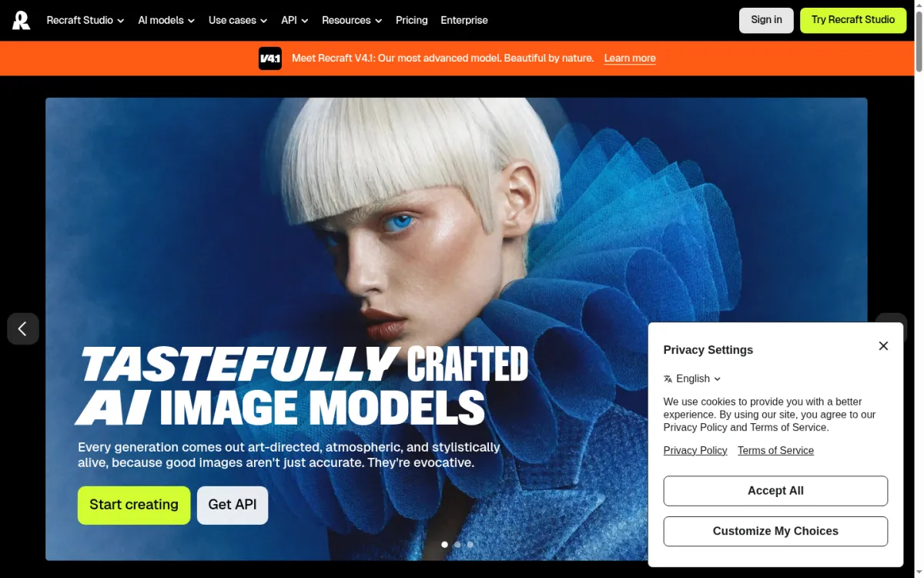The image size is (924, 578).
Task: Expand the Use cases menu
Action: point(238,20)
